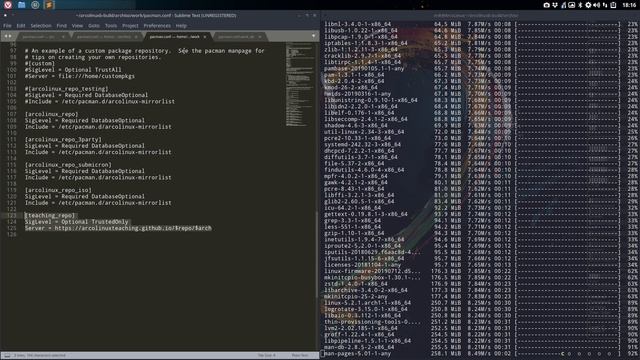Open the clipboard manager tray icon
This screenshot has height=360, width=640.
613,5
